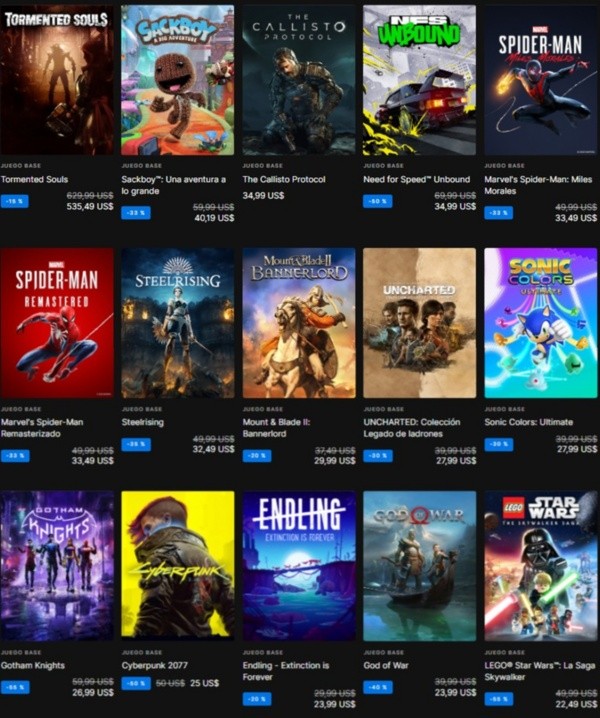Click the Need for Speed Unbound title link
Viewport: 600px width, 718px height.
[x=416, y=180]
